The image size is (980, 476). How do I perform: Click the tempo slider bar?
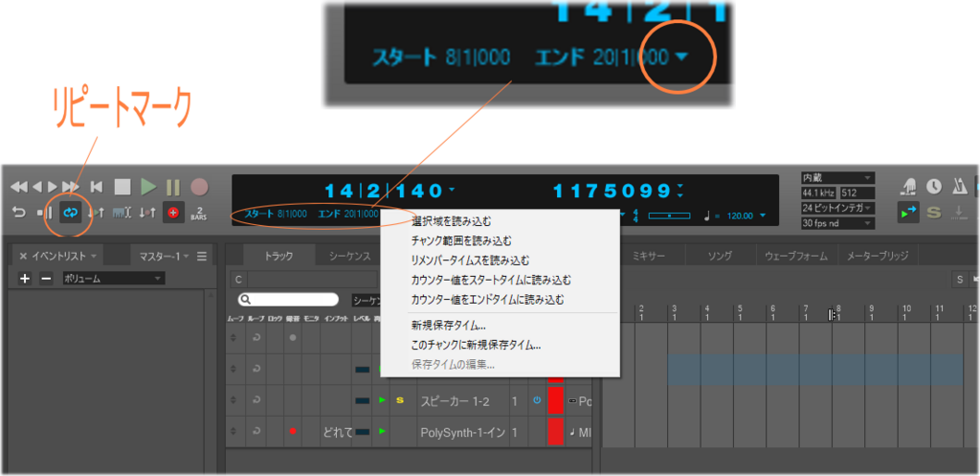coord(669,215)
